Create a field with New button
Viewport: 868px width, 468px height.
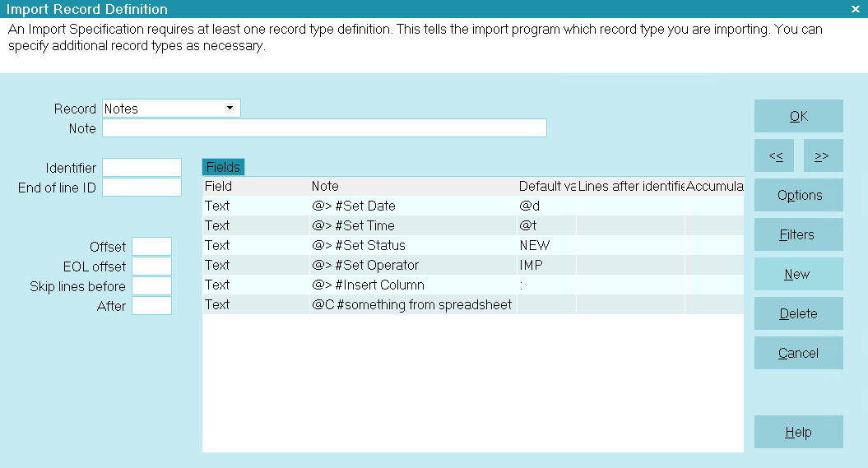point(798,274)
